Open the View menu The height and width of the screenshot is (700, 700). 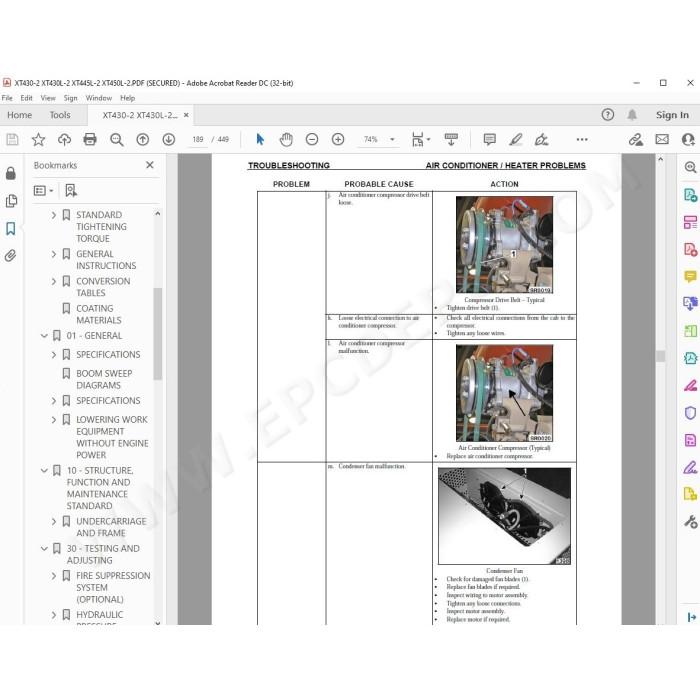click(x=48, y=98)
